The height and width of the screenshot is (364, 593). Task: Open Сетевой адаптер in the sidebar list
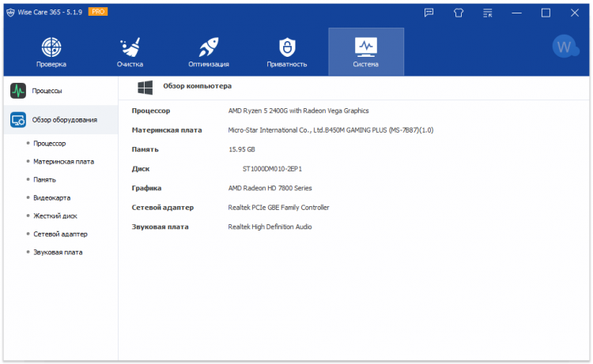coord(60,234)
